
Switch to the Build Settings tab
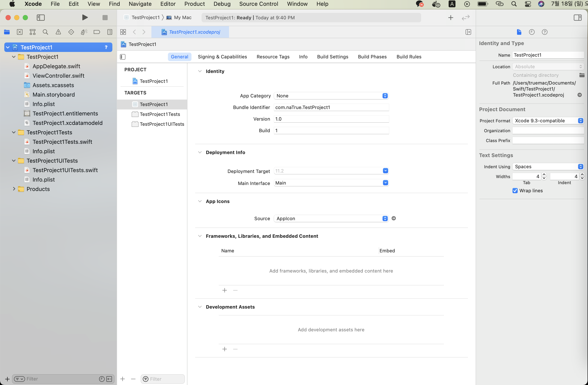pos(333,57)
